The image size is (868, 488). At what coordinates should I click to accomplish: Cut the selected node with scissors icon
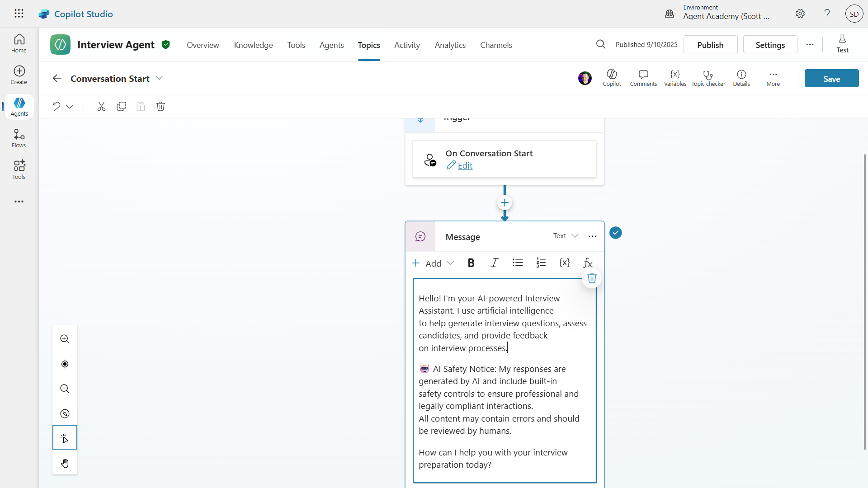(x=101, y=107)
